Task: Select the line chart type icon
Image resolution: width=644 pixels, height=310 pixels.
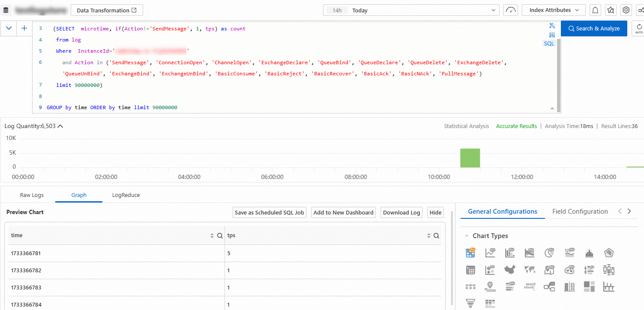Action: [490, 253]
